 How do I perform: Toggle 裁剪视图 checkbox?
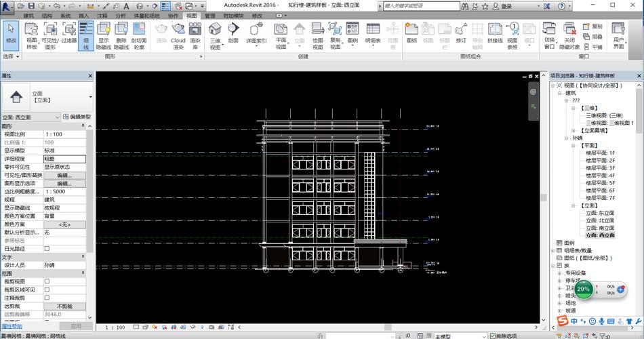coord(47,281)
